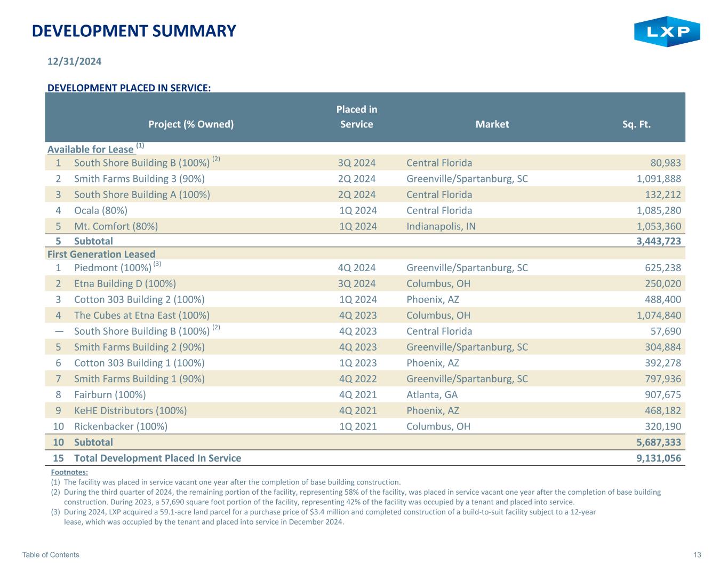This screenshot has height=563, width=728.
Task: Select Total Development Placed In Service label
Action: (x=157, y=458)
